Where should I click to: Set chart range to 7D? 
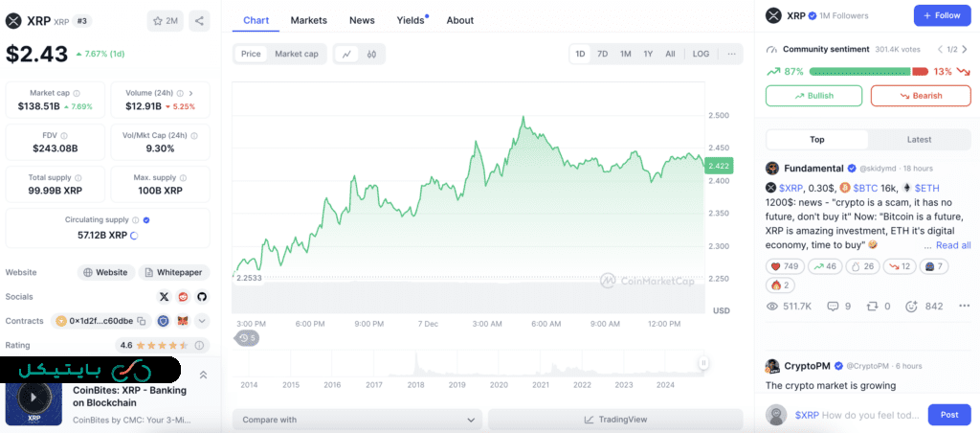click(602, 54)
